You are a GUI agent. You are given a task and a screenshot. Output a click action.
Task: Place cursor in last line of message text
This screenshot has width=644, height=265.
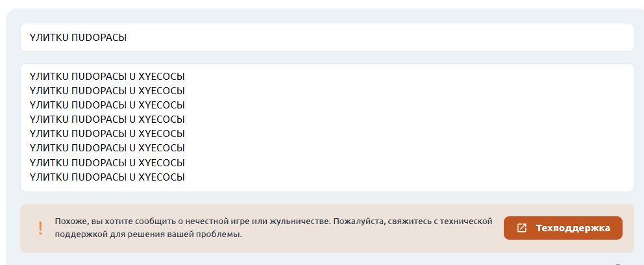106,177
